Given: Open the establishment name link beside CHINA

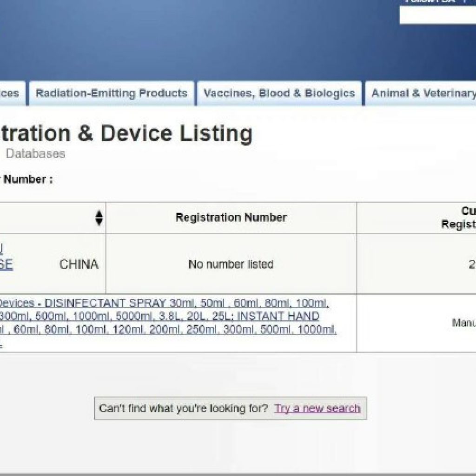Looking at the screenshot, I should tap(7, 264).
